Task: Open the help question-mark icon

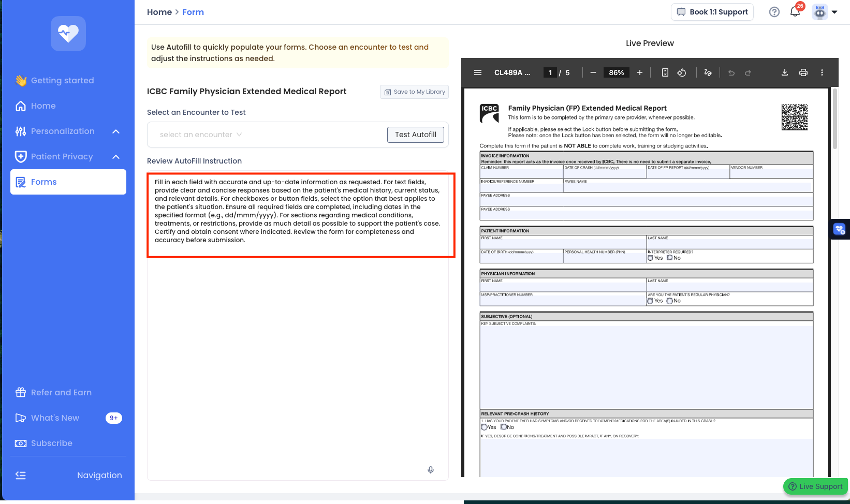Action: pyautogui.click(x=774, y=12)
